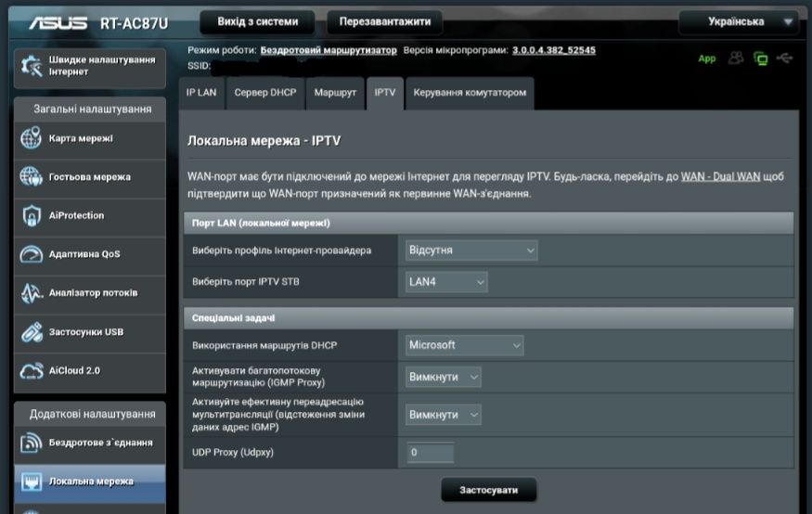Click the ASUS logo
The image size is (812, 514).
(x=58, y=23)
